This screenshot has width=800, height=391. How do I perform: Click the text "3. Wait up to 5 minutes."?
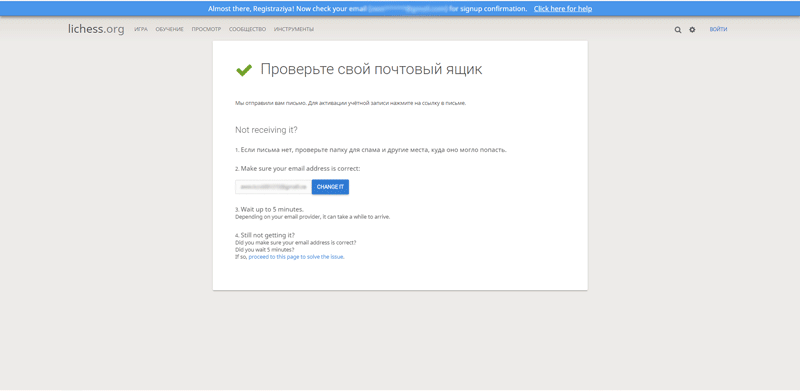pos(269,209)
